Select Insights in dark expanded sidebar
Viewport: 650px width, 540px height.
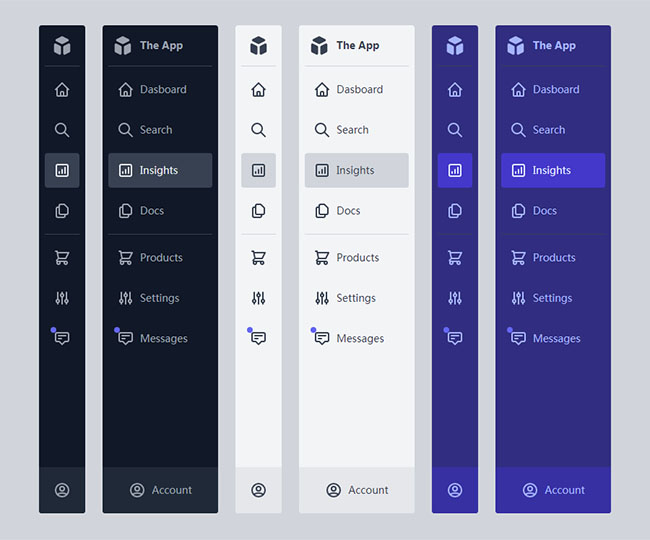160,171
